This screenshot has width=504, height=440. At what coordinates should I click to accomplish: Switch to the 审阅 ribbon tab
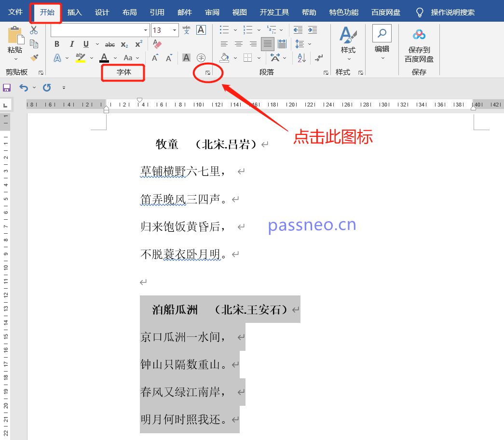tap(212, 12)
